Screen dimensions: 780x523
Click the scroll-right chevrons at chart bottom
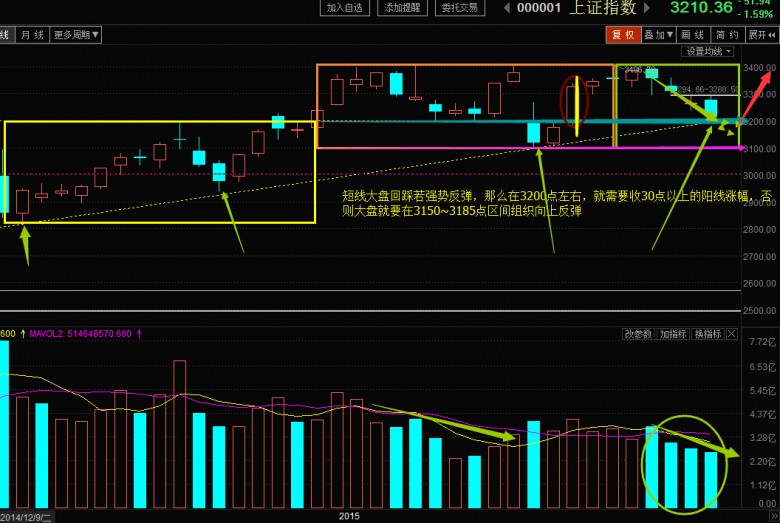tap(771, 515)
